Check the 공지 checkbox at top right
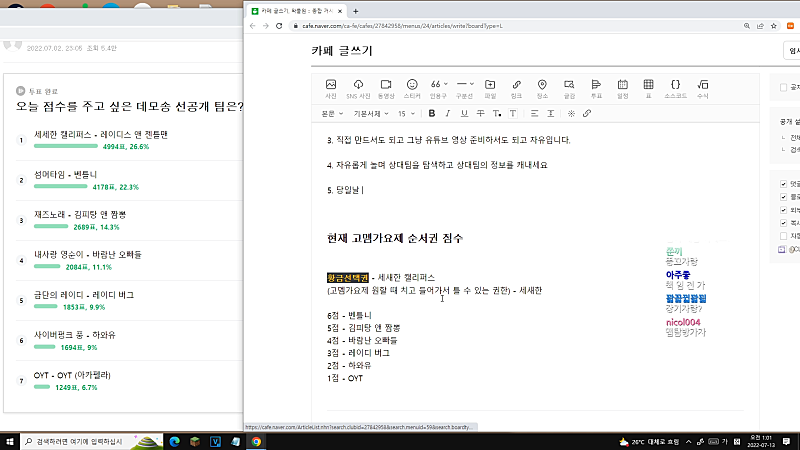The width and height of the screenshot is (800, 450). coord(783,88)
